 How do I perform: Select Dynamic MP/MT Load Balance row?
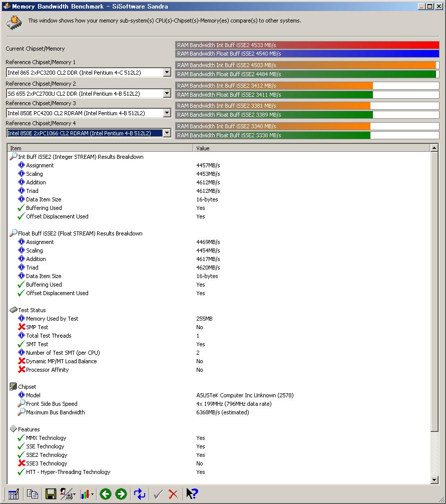pyautogui.click(x=218, y=361)
